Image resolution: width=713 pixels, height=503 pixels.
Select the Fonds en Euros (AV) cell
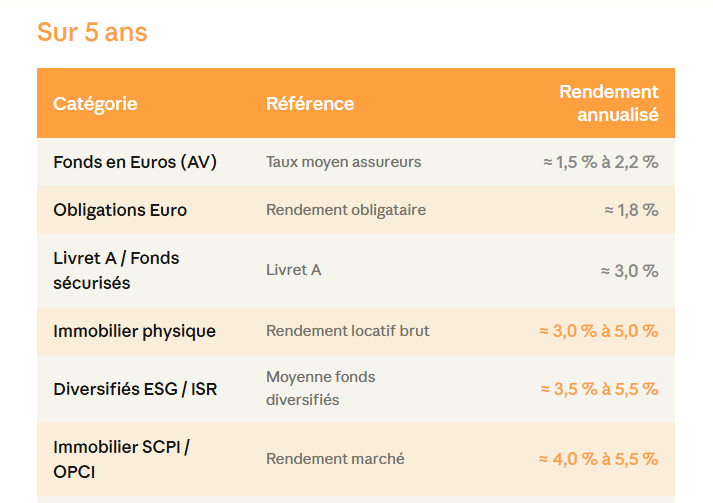tap(135, 162)
